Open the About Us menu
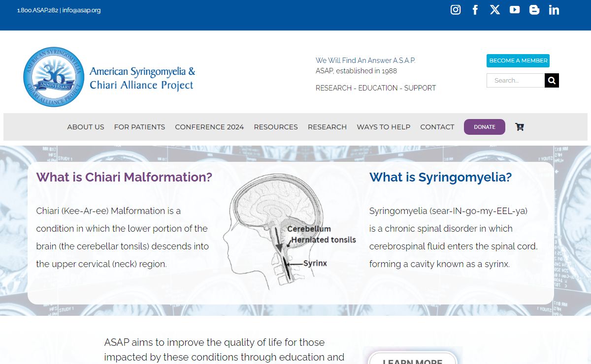Image resolution: width=591 pixels, height=364 pixels. click(86, 127)
